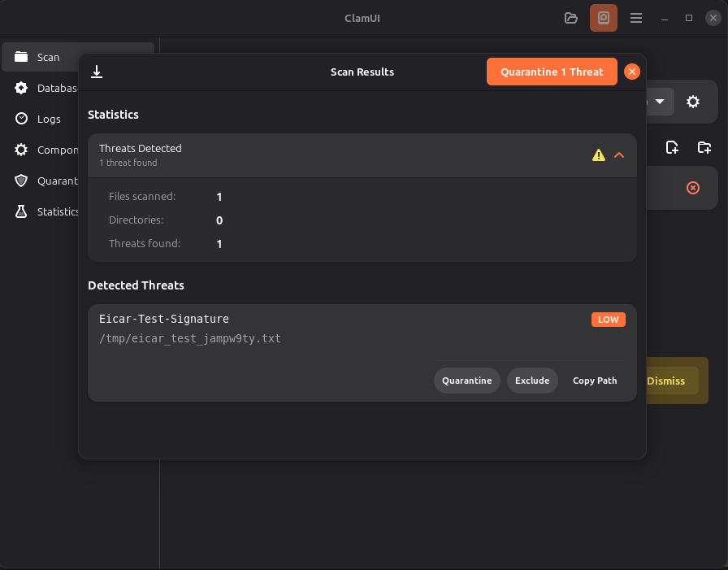The width and height of the screenshot is (728, 570).
Task: Click the warning triangle in Threats Detected row
Action: [x=599, y=154]
